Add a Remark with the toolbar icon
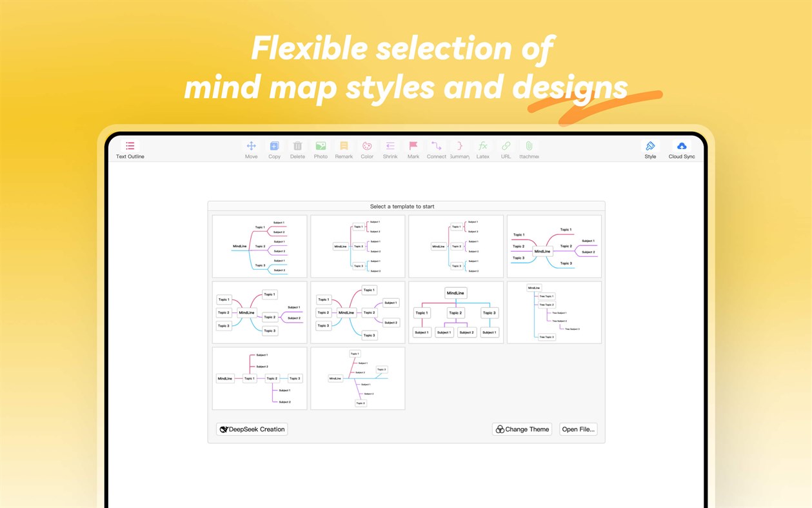812x508 pixels. click(x=344, y=146)
